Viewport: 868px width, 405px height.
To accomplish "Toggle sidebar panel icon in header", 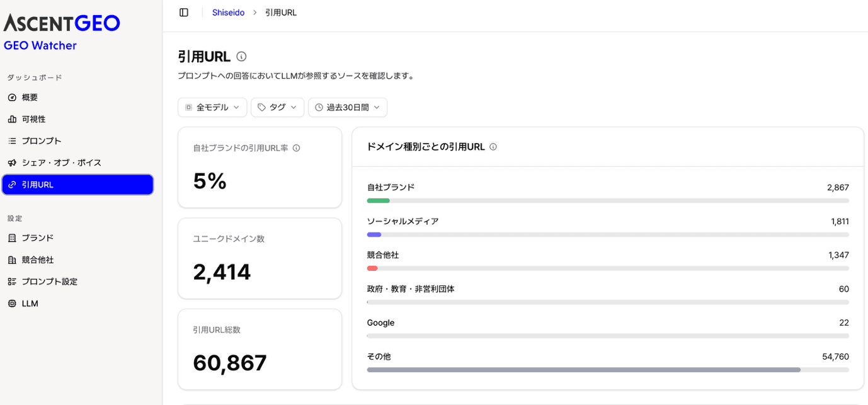I will 184,13.
